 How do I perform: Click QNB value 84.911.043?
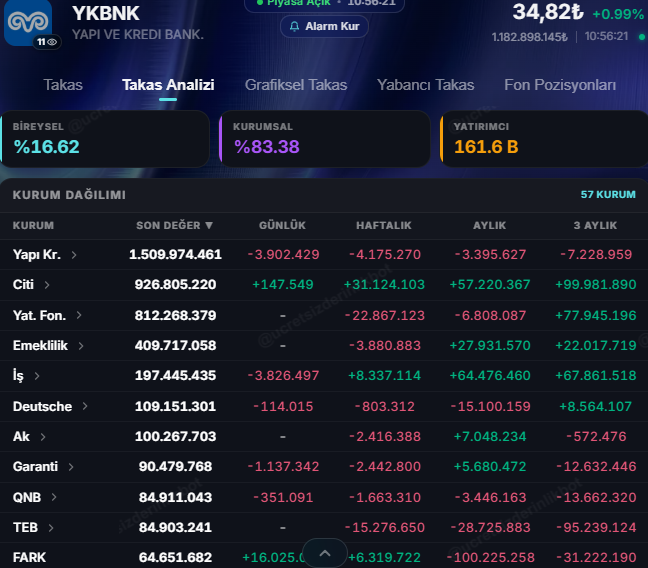[175, 497]
